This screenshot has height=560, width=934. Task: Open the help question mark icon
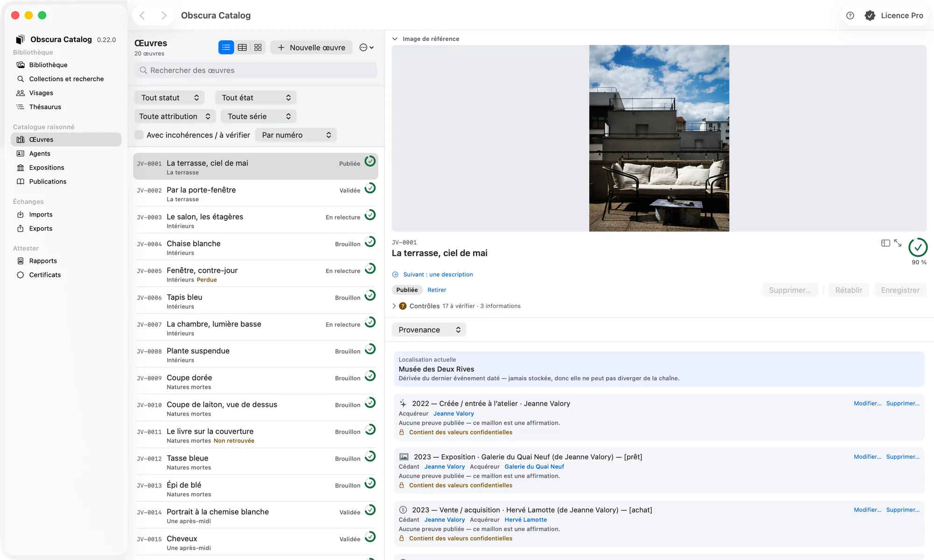tap(850, 15)
